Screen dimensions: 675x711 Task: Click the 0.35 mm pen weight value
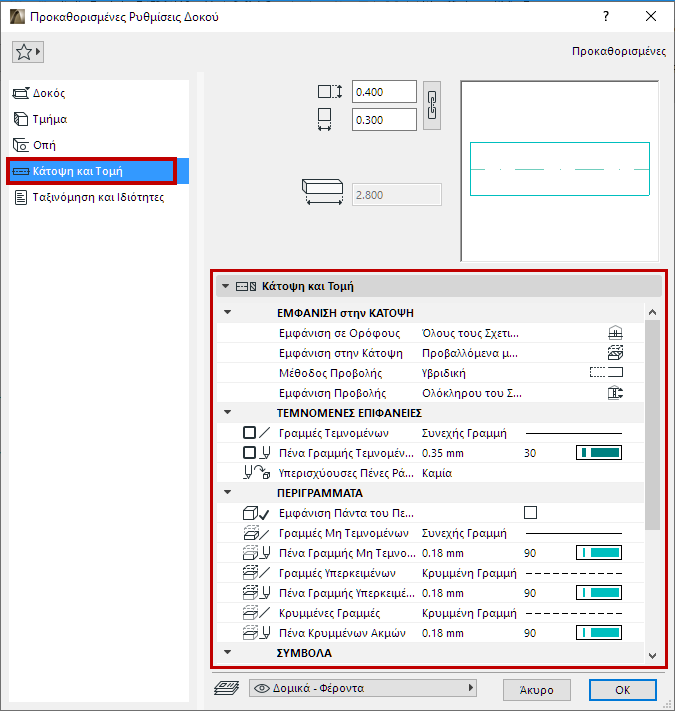click(x=442, y=453)
